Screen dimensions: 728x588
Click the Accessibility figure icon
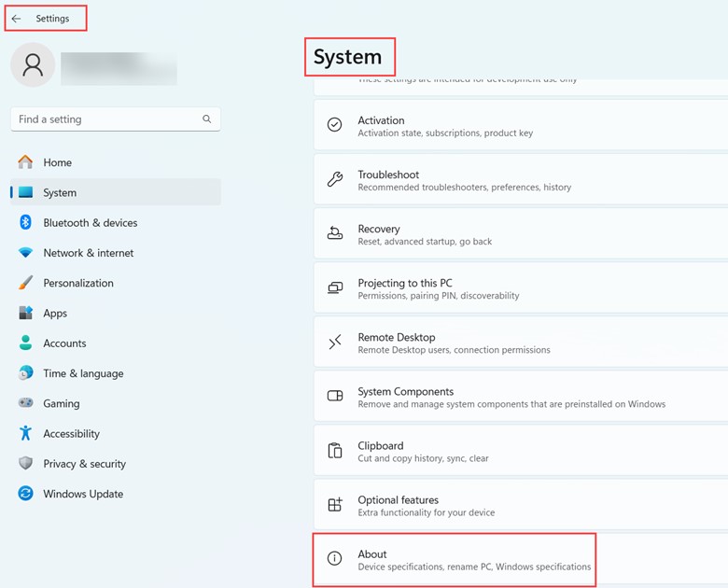[25, 433]
